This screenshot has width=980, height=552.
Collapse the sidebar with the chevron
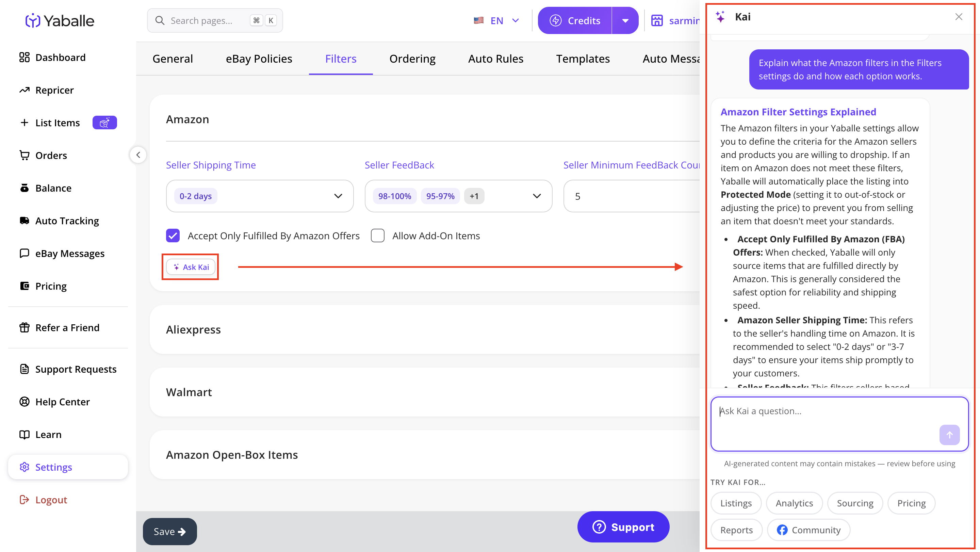138,155
